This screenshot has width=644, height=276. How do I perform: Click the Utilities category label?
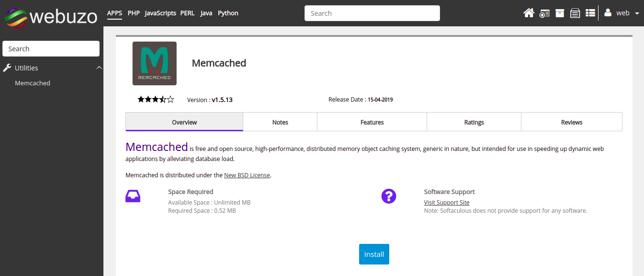coord(26,68)
